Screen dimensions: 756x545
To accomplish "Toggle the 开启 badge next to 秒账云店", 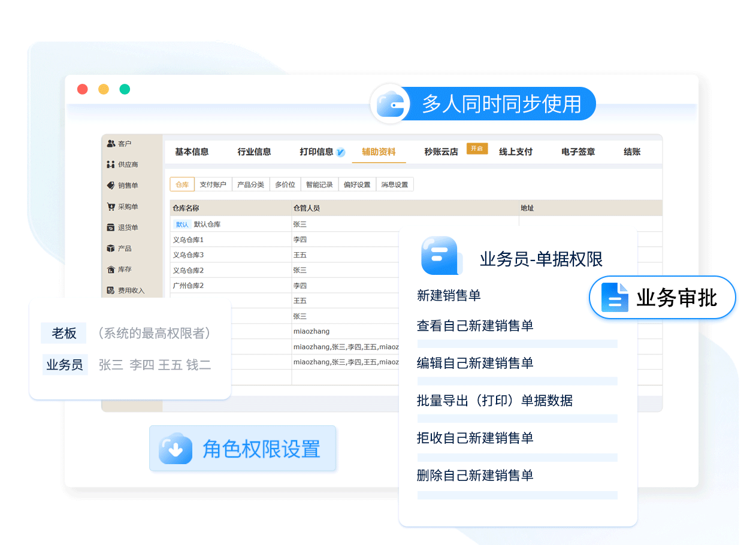I will (477, 149).
